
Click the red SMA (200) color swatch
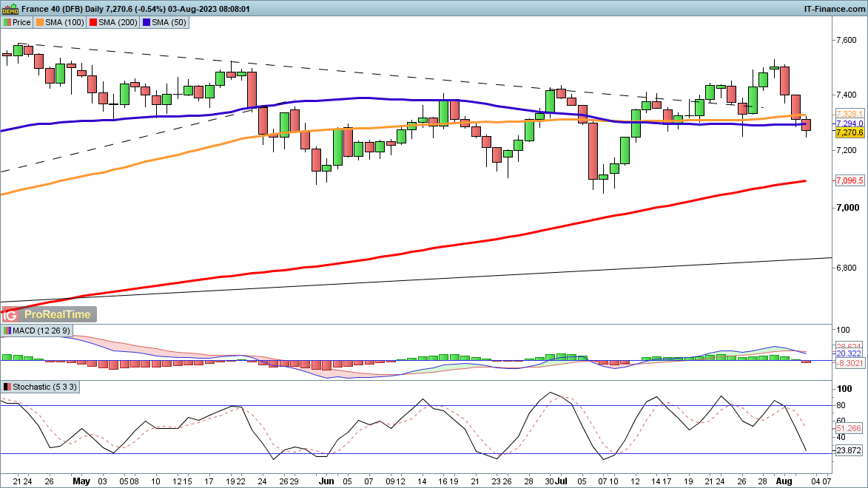tap(93, 23)
